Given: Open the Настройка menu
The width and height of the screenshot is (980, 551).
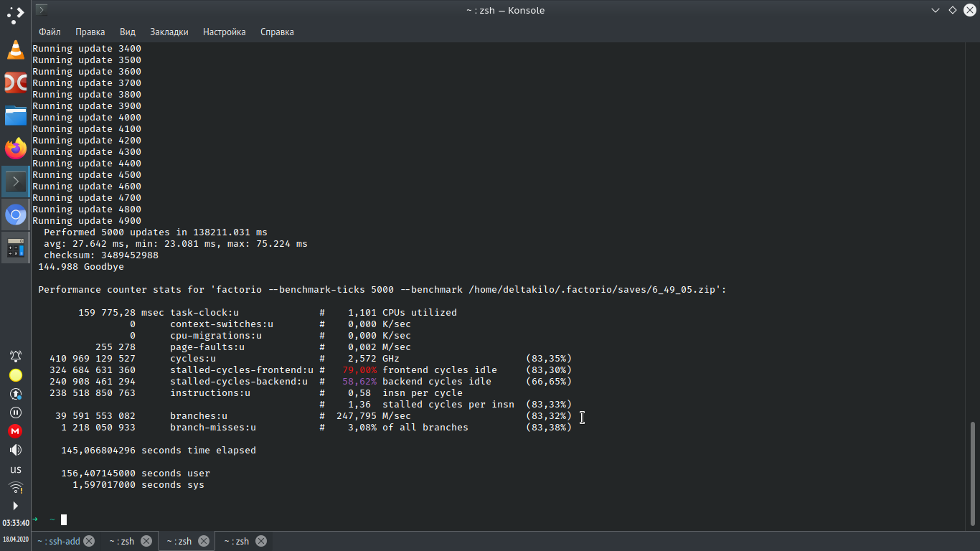Looking at the screenshot, I should [225, 32].
